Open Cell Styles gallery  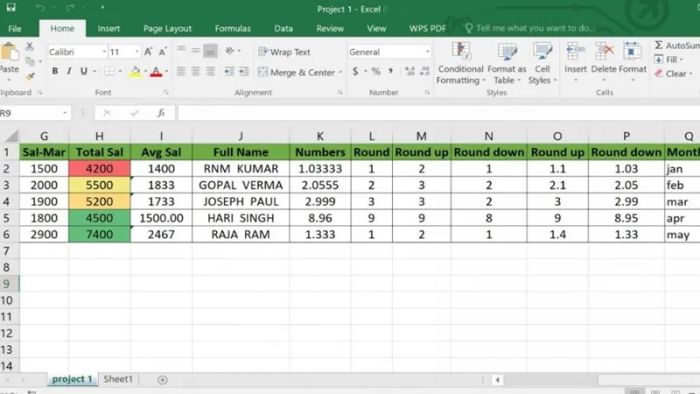pyautogui.click(x=542, y=63)
